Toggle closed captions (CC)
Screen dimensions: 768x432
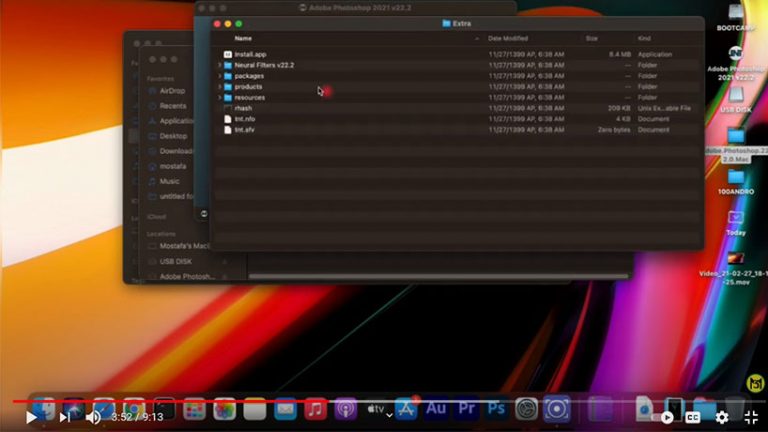[693, 417]
